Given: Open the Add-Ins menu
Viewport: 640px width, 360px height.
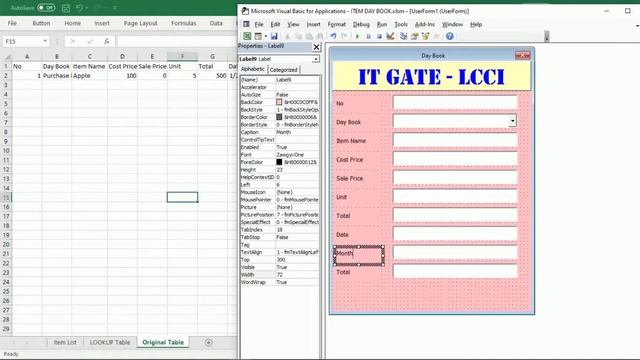Looking at the screenshot, I should [x=425, y=24].
